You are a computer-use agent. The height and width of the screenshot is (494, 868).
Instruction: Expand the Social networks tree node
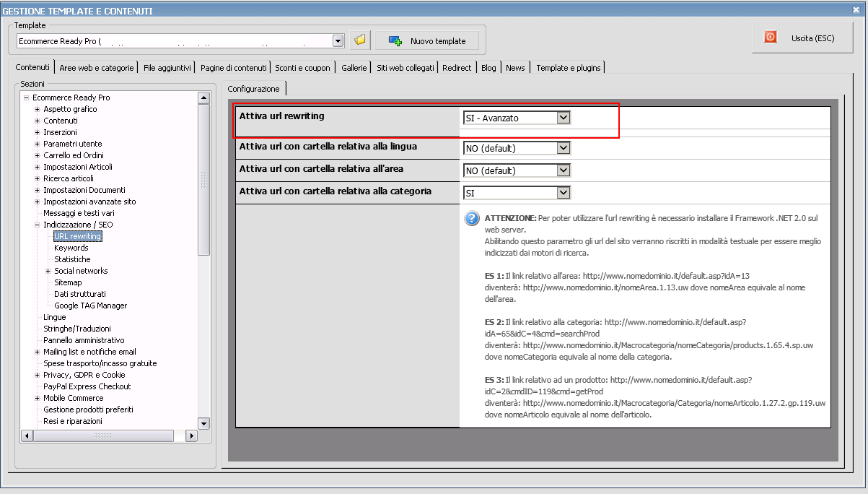point(48,271)
